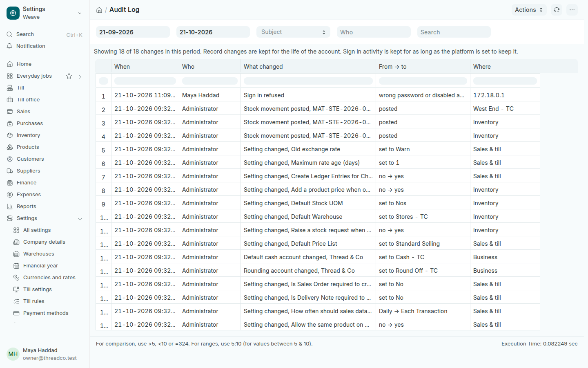
Task: Click the Search magnifier icon in sidebar
Action: [x=9, y=34]
